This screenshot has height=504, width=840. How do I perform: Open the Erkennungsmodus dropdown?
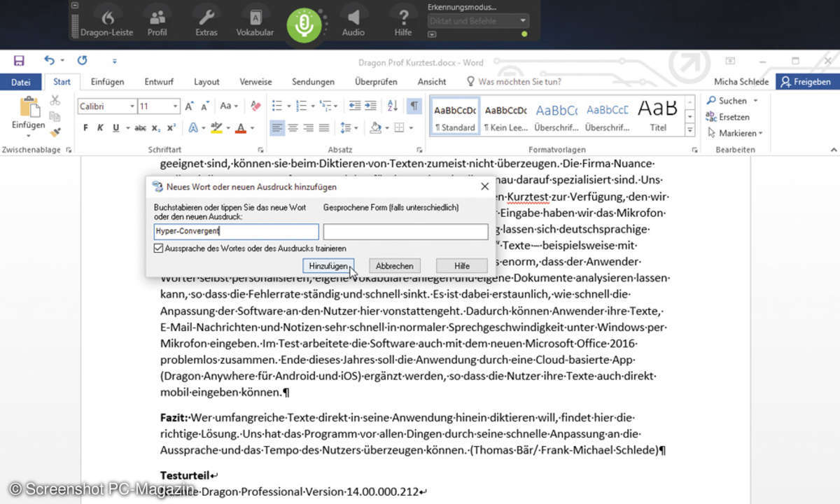477,21
